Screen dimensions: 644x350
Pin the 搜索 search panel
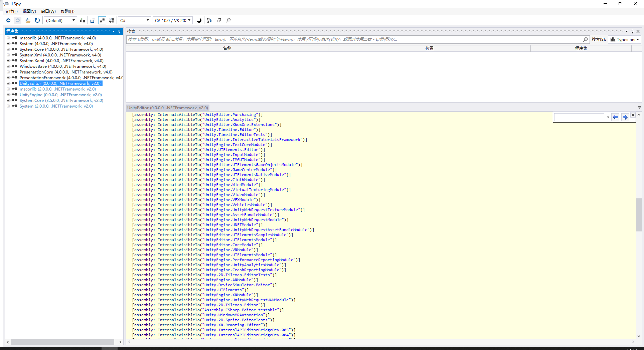pos(632,31)
